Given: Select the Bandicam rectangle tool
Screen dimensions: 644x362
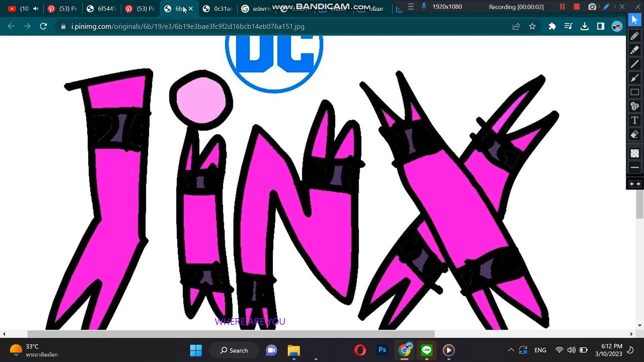Looking at the screenshot, I should pyautogui.click(x=634, y=92).
